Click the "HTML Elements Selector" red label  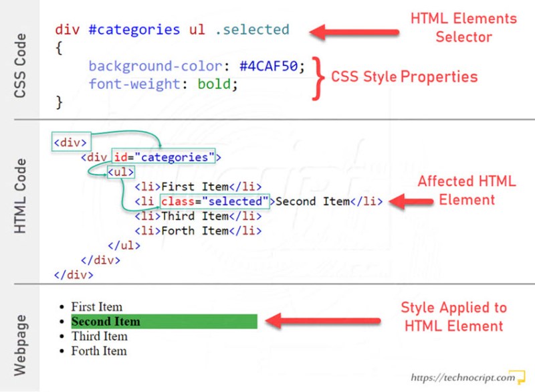click(x=463, y=27)
